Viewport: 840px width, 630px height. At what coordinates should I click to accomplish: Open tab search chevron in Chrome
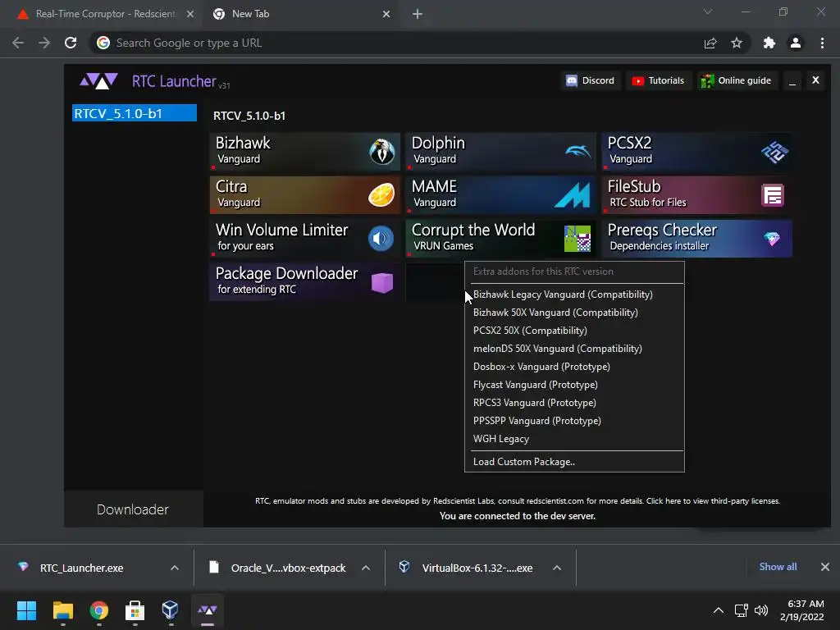(708, 11)
